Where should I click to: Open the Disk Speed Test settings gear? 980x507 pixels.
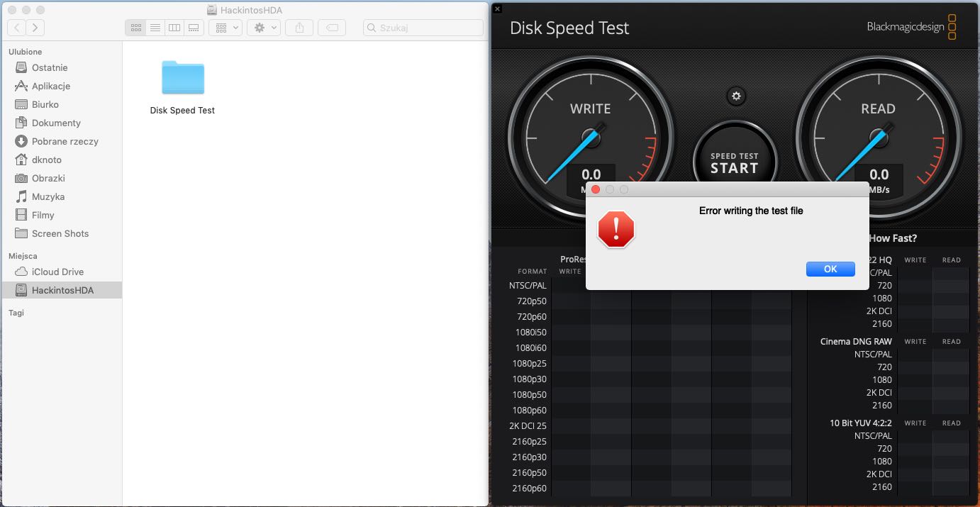coord(736,96)
